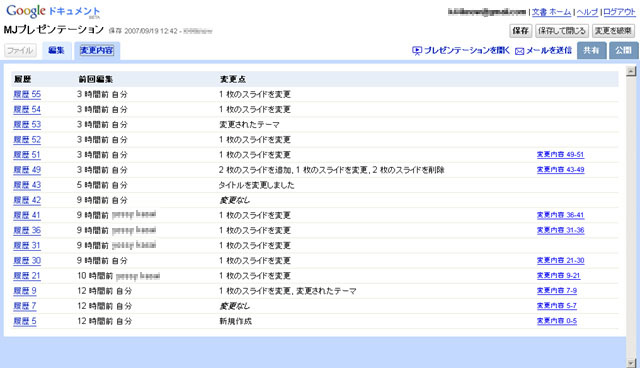Image resolution: width=640 pixels, height=368 pixels.
Task: Open 変更内容 0-5 comparison link
Action: point(557,321)
